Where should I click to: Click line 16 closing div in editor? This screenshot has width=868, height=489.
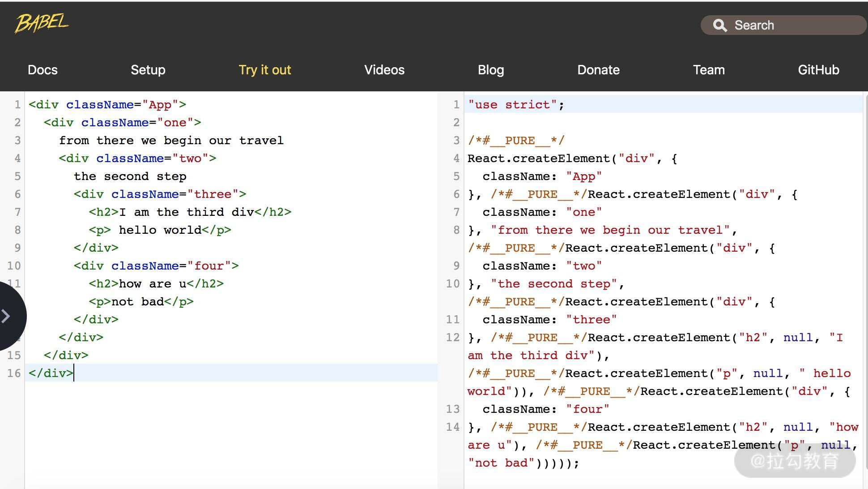coord(51,373)
